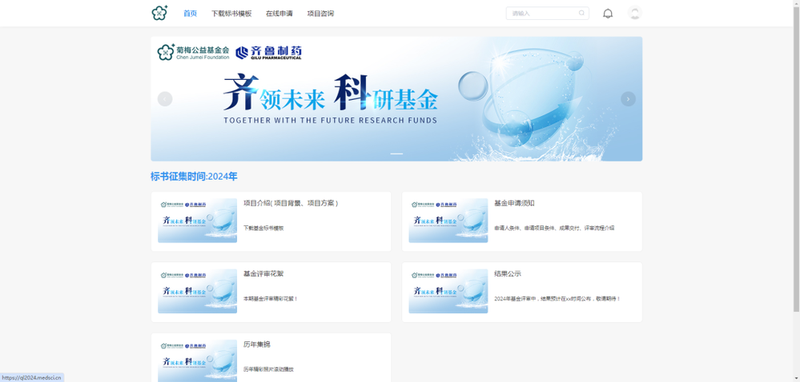Advance to the next banner slide
Viewport: 800px width, 382px height.
(628, 99)
